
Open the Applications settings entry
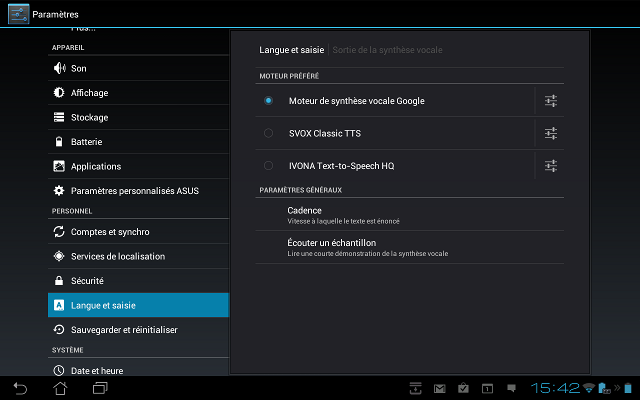[138, 166]
